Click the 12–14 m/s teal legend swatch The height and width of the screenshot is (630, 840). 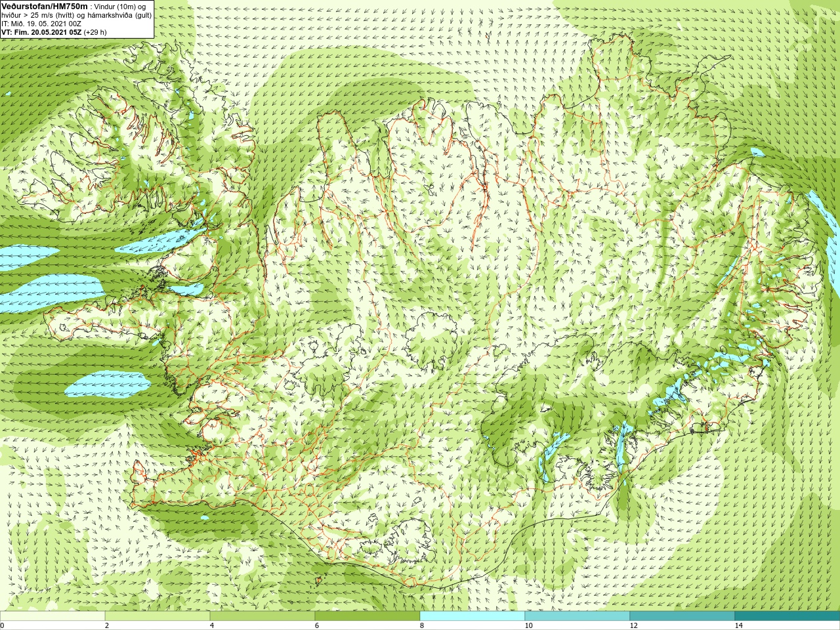(x=682, y=616)
